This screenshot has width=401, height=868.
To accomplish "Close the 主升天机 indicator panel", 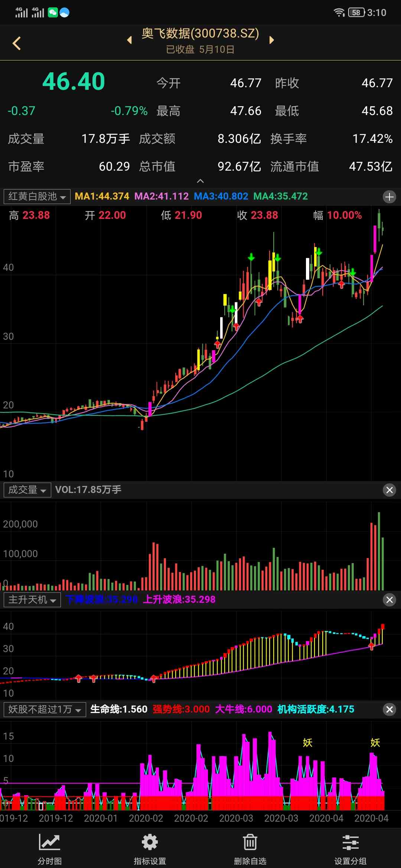I will [x=389, y=600].
